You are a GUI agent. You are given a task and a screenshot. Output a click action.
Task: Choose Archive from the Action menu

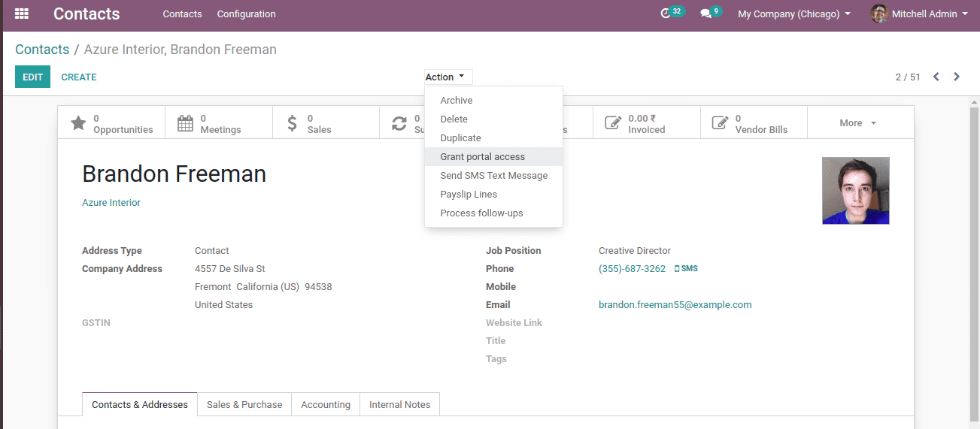(x=493, y=100)
